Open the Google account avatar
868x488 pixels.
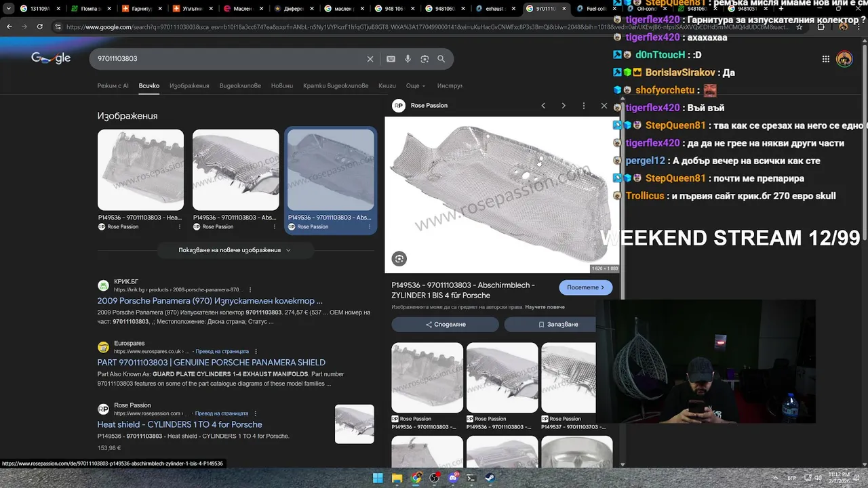point(844,59)
